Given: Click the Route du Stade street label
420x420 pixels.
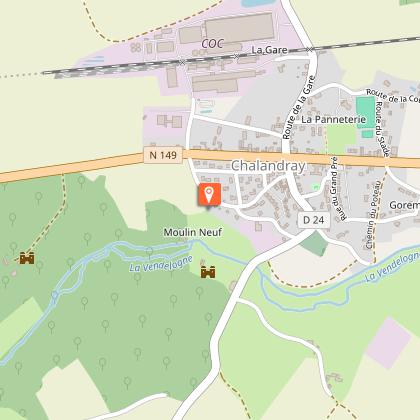Looking at the screenshot, I should coord(382,129).
